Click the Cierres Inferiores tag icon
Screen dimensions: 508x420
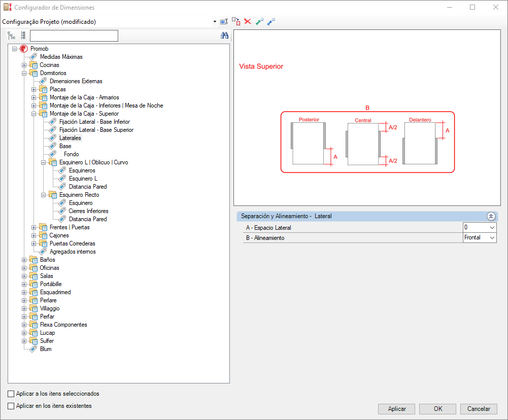coord(62,211)
